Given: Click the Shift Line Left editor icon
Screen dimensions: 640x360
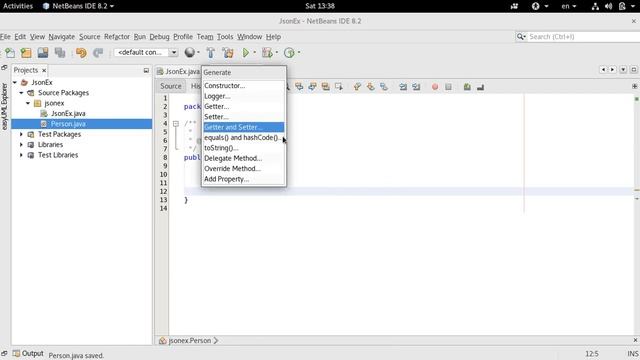Looking at the screenshot, I should 403,87.
